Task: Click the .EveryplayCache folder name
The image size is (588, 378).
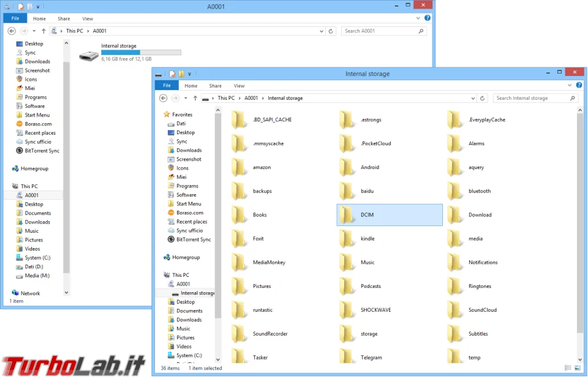Action: 487,119
